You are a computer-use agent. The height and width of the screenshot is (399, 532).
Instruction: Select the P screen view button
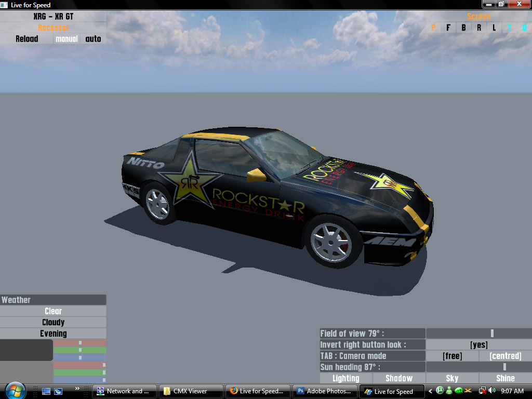tap(433, 28)
